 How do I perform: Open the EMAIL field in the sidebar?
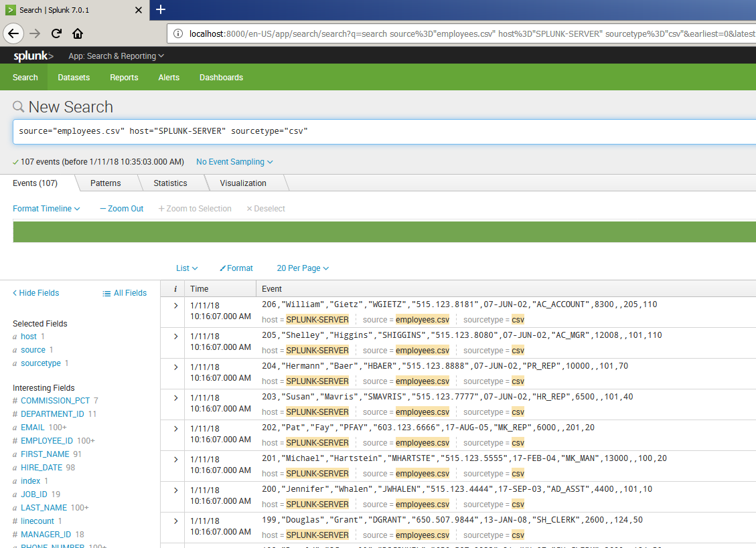(x=32, y=427)
